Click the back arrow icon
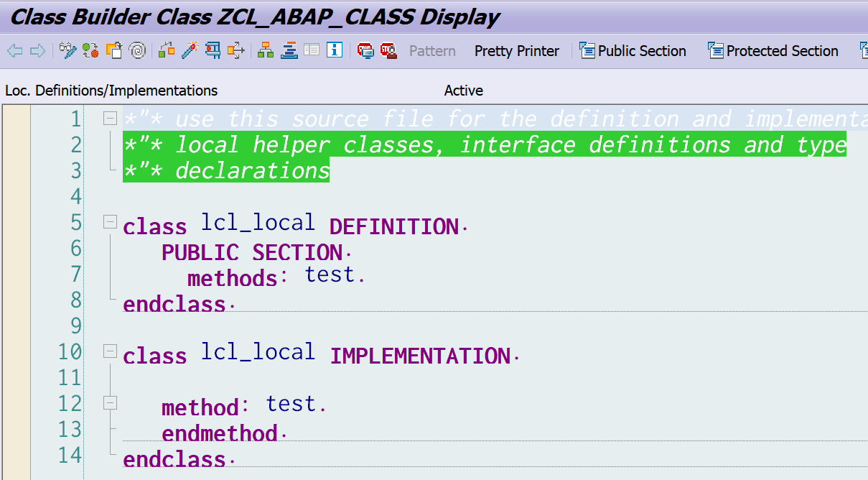868x480 pixels. tap(15, 51)
